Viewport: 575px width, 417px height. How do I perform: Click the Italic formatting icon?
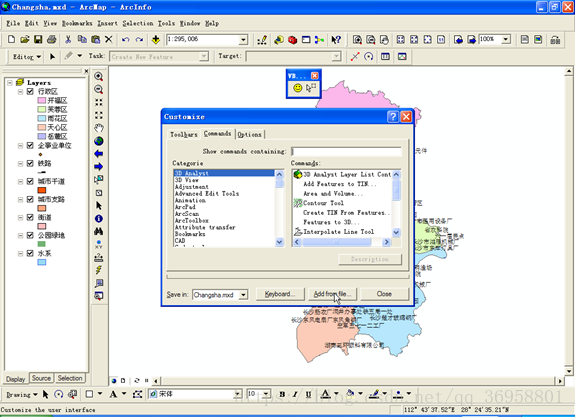[x=295, y=394]
